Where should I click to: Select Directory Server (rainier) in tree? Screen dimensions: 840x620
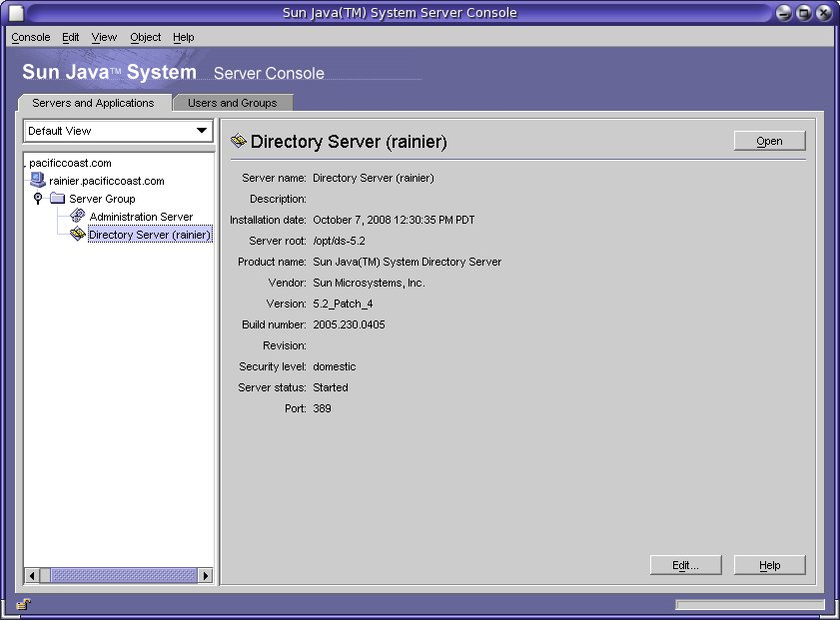150,235
